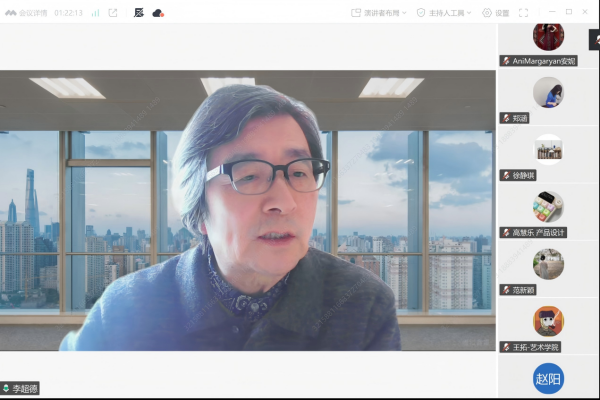
Task: Click the share/pop-out icon in top bar
Action: coord(113,13)
